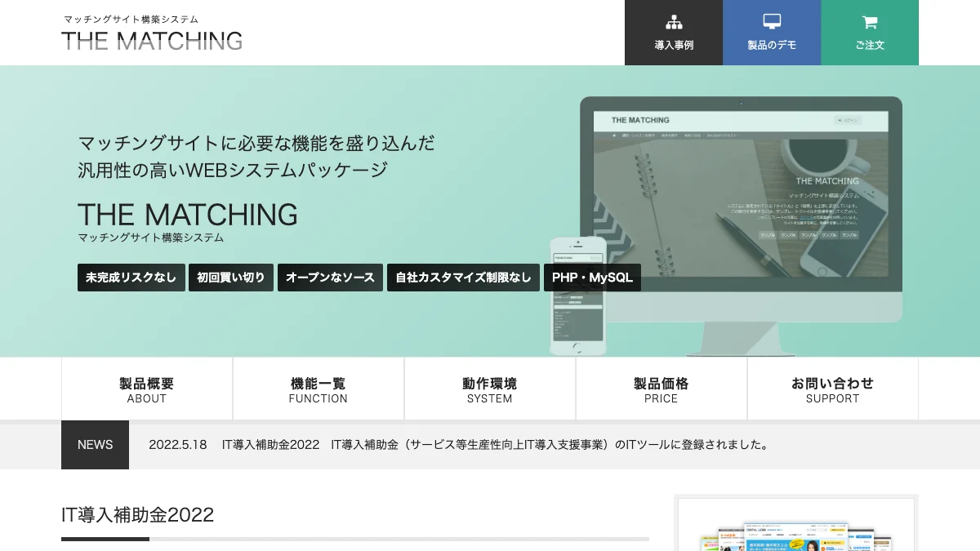Click the 未完成リスクなし badge
Viewport: 980px width, 551px height.
coord(131,278)
